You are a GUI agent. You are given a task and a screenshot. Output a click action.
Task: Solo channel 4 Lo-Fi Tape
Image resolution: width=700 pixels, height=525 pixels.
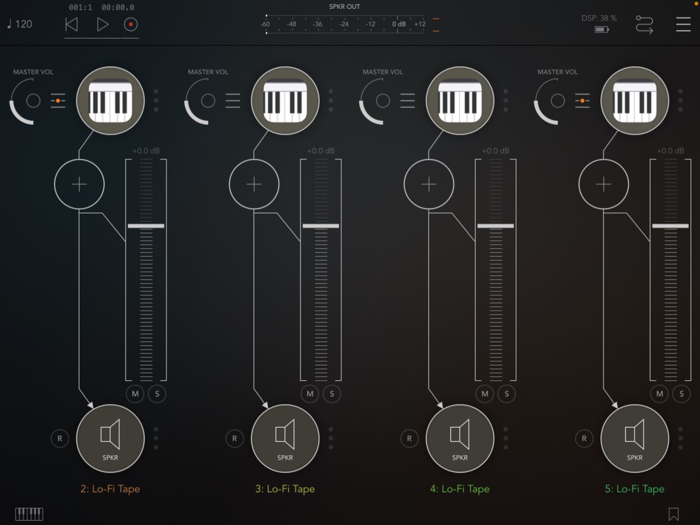[506, 394]
